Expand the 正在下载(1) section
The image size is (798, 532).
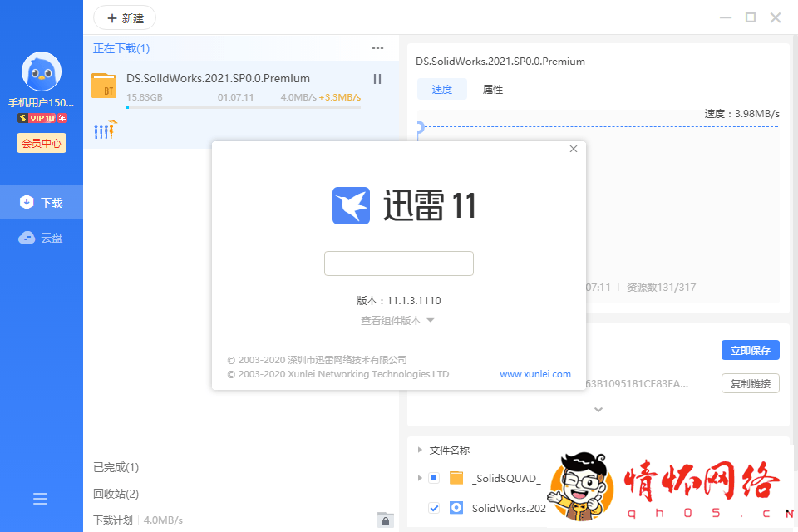[x=121, y=48]
